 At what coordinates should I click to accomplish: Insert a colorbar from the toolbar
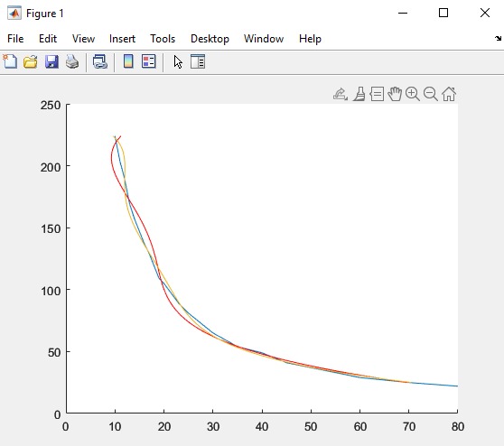coord(128,61)
